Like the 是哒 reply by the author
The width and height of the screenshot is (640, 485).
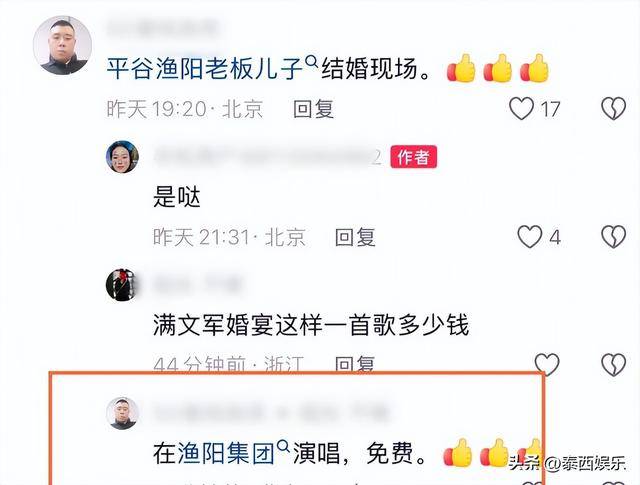click(x=530, y=237)
